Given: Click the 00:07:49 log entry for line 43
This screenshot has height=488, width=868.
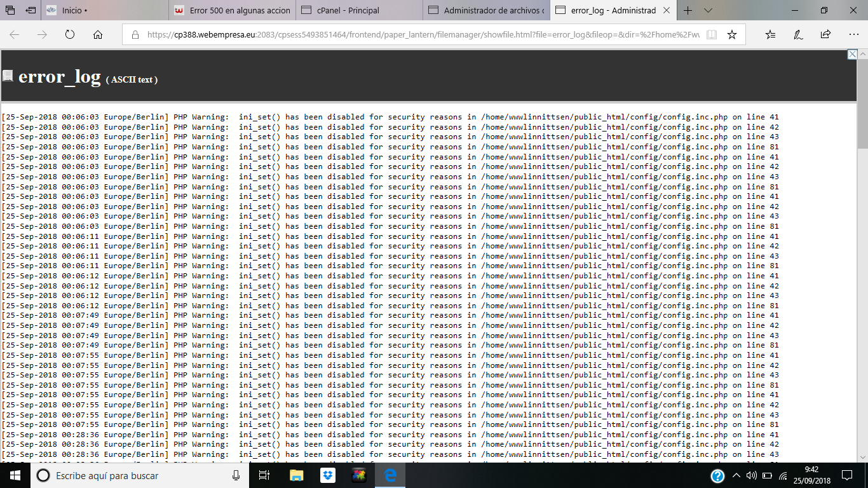Looking at the screenshot, I should point(390,335).
